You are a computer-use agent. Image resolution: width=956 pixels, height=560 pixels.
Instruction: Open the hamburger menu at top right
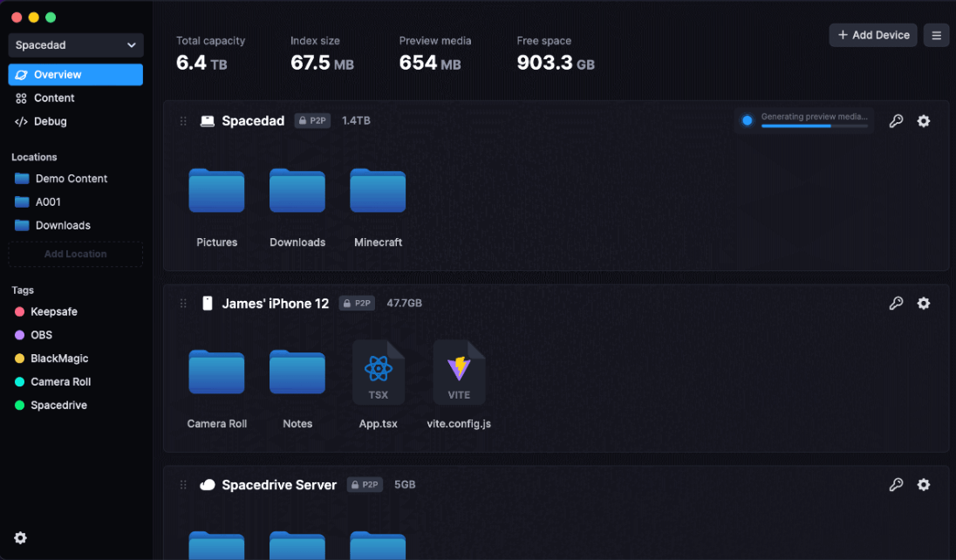coord(937,36)
